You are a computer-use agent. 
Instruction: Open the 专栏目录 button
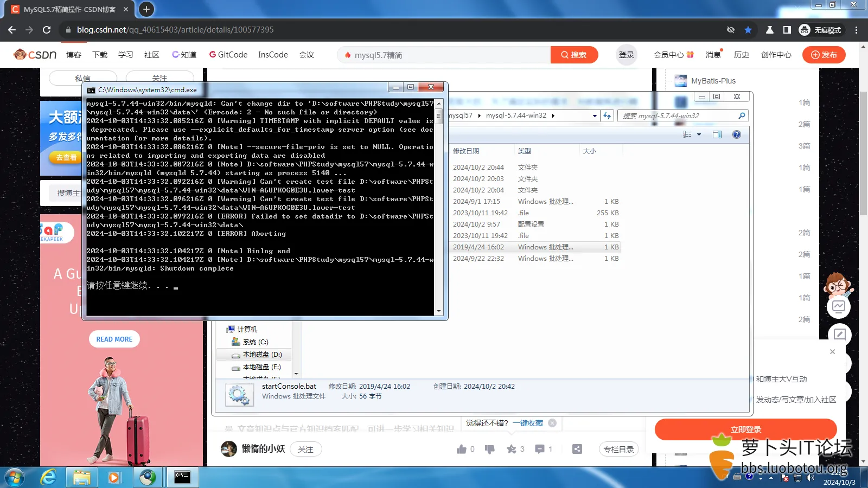click(x=619, y=449)
